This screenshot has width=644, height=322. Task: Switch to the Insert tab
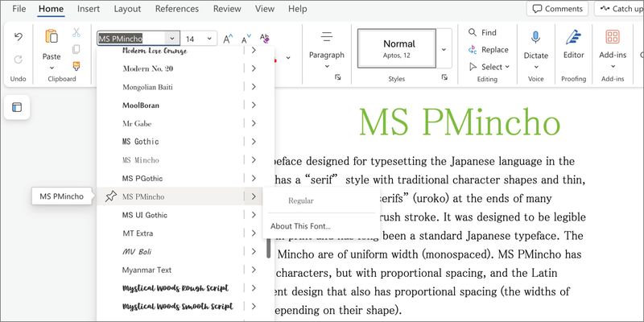(x=89, y=9)
